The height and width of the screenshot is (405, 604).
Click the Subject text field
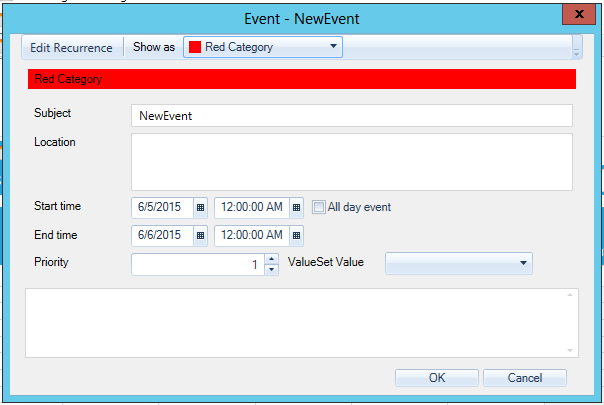click(351, 115)
